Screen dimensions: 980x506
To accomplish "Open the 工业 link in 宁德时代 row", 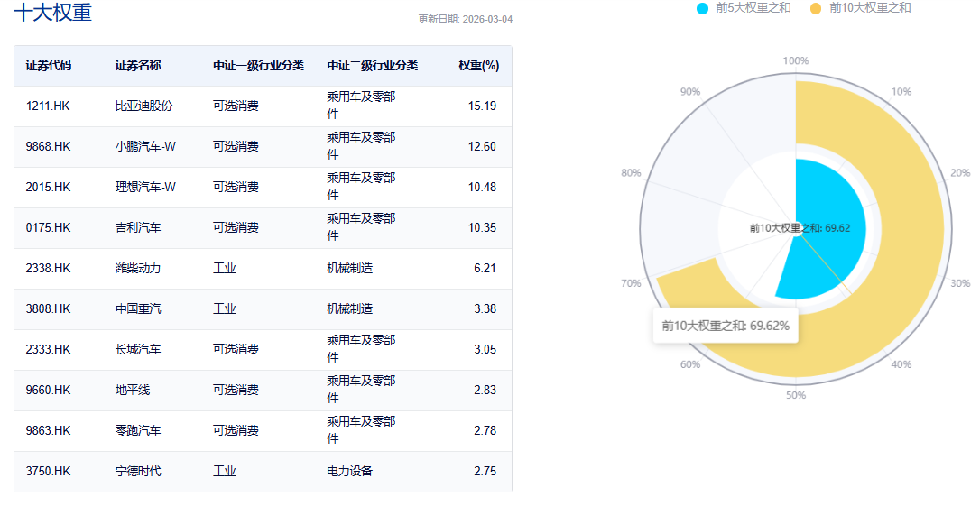I will pyautogui.click(x=224, y=471).
